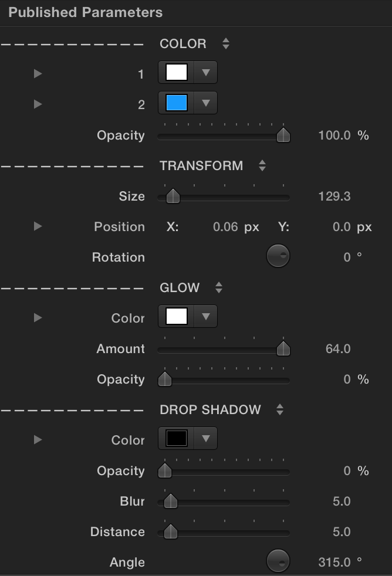Click the Drop Shadow Angle dial
392x576 pixels.
pyautogui.click(x=278, y=561)
